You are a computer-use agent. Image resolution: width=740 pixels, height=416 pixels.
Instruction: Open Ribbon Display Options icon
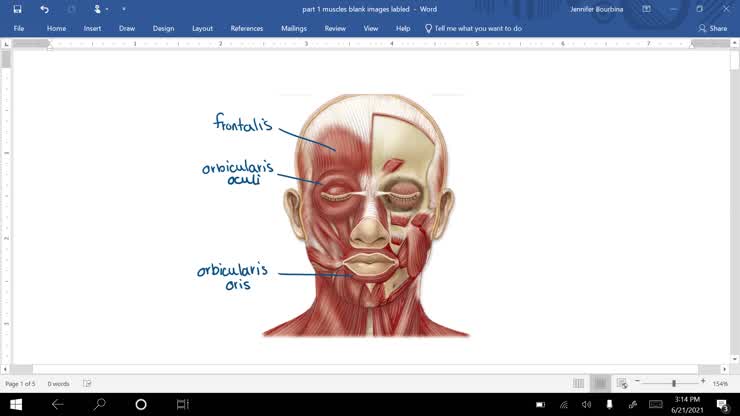tap(646, 9)
